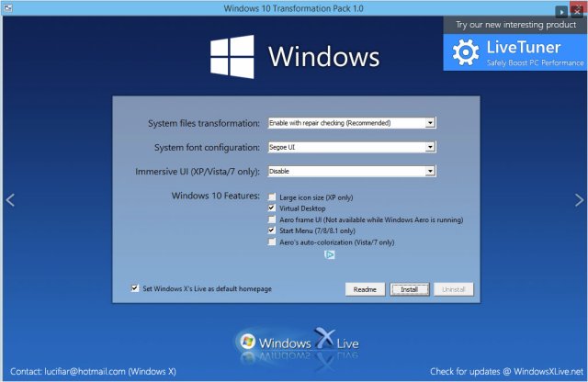Click the LiveTuner gear icon

pyautogui.click(x=466, y=52)
